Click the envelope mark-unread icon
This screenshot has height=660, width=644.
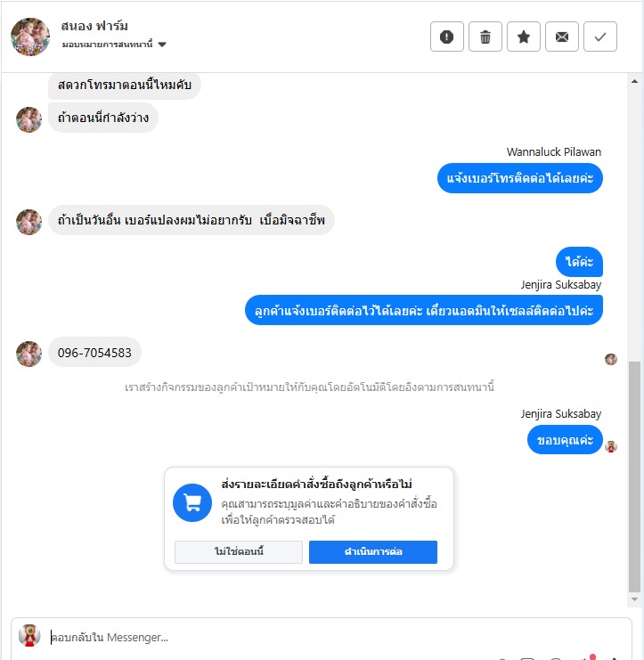click(x=561, y=37)
